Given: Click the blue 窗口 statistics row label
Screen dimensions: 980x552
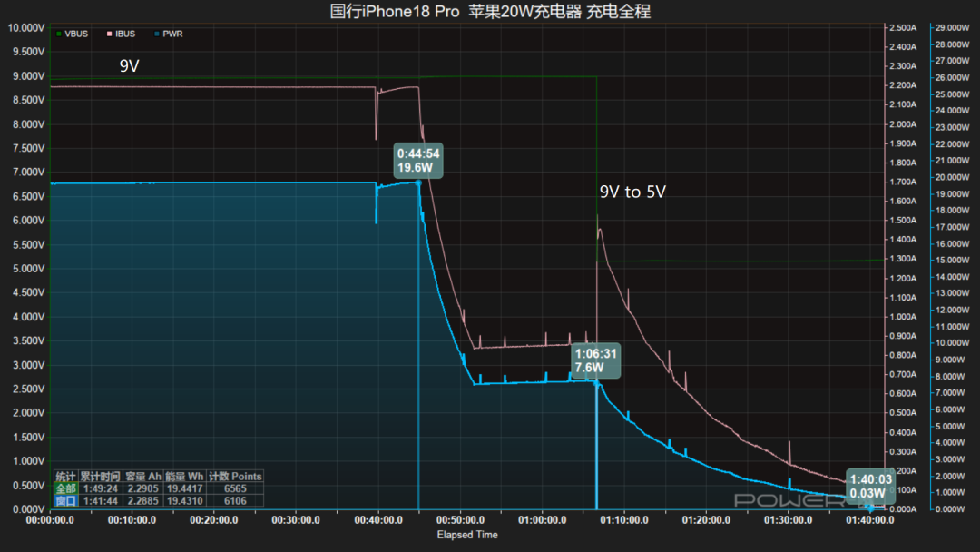Looking at the screenshot, I should 66,501.
